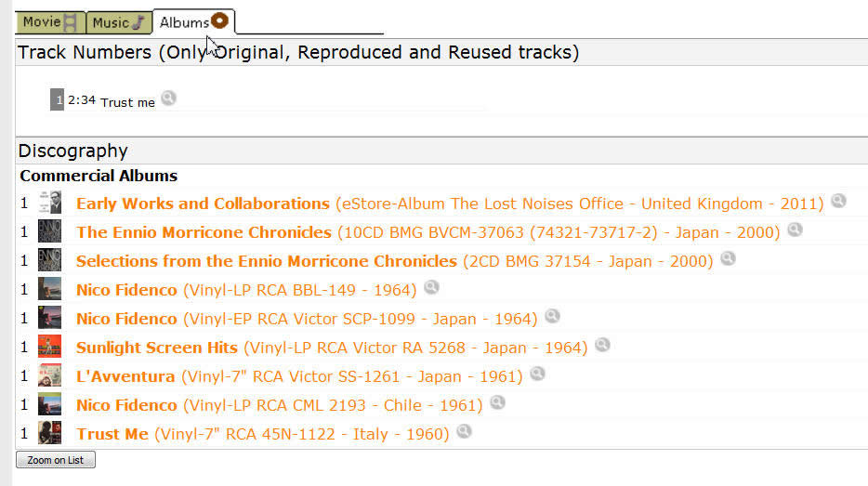
Task: Click magnifier icon after Nico Fidenco BBL-149
Action: (x=431, y=287)
